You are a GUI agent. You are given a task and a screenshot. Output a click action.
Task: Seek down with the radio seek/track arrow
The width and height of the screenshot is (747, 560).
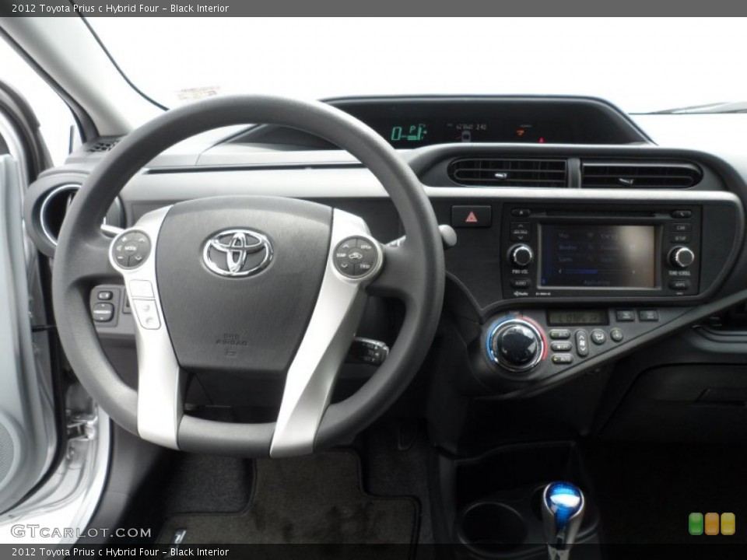click(x=521, y=238)
